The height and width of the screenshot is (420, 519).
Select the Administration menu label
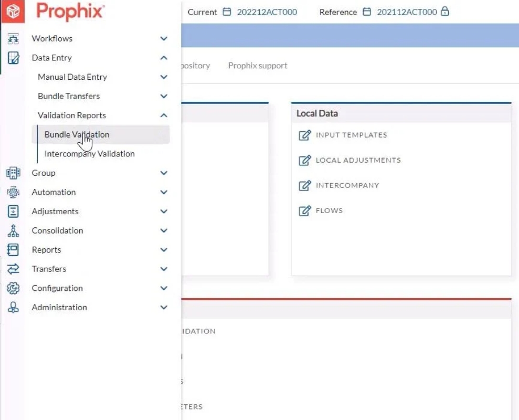click(x=59, y=307)
